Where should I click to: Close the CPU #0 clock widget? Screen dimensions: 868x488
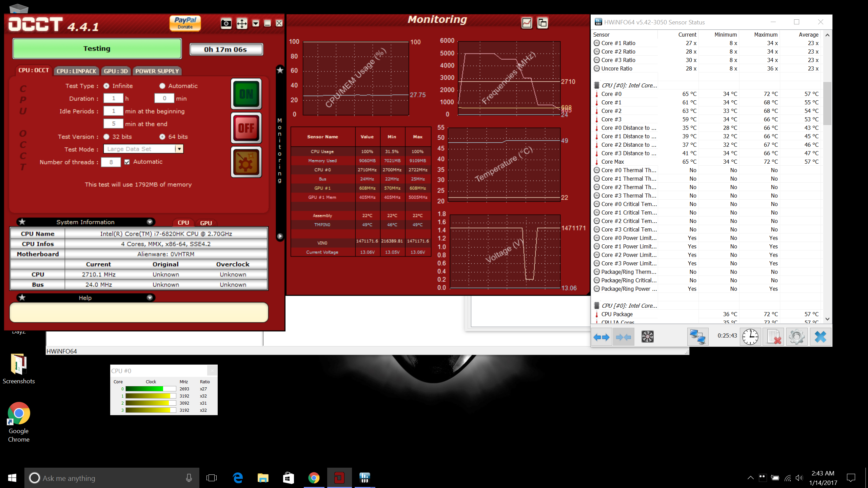point(212,370)
